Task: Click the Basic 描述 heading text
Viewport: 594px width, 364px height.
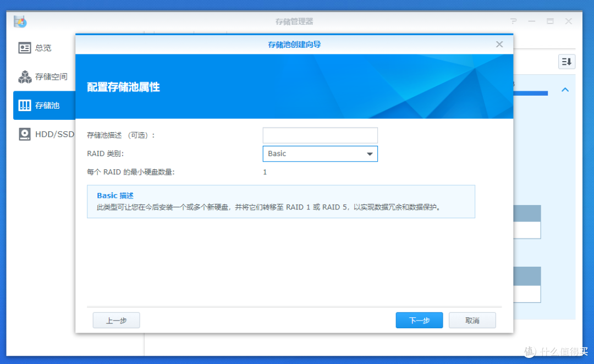Action: (115, 195)
